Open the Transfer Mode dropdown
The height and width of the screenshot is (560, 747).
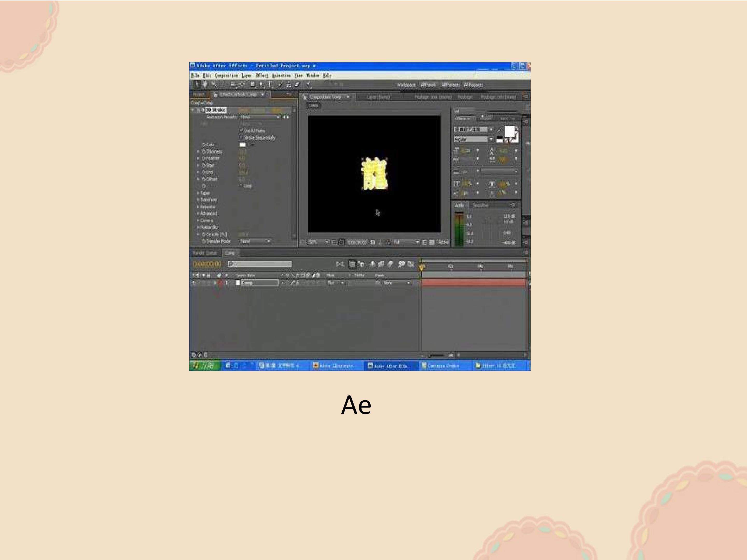(x=255, y=241)
